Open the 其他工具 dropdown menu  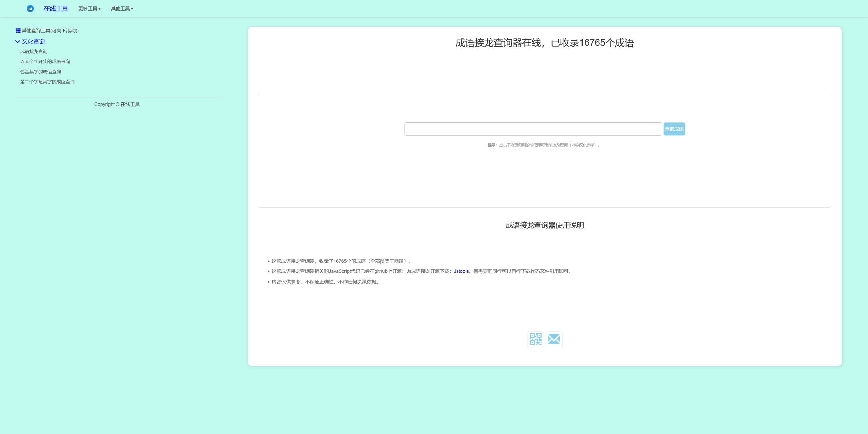pos(122,8)
